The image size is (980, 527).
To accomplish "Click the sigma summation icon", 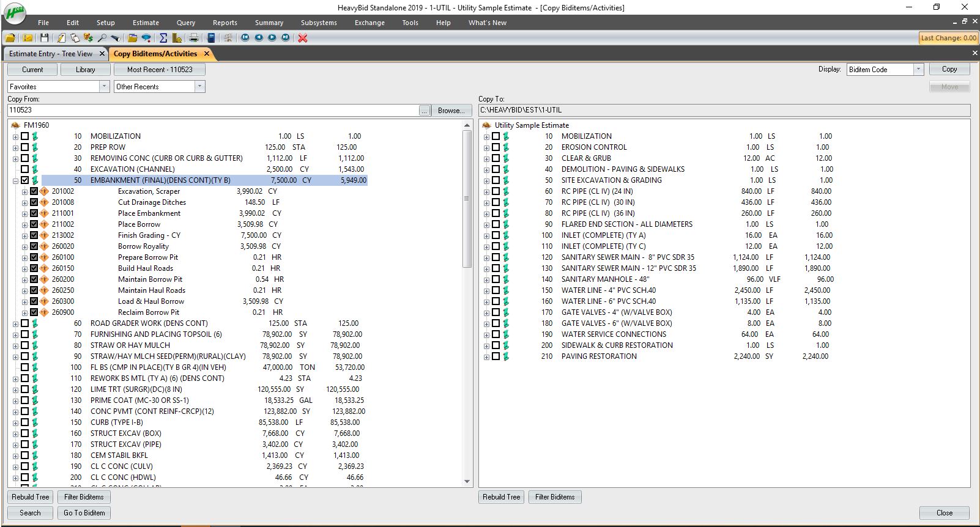I will click(x=163, y=38).
